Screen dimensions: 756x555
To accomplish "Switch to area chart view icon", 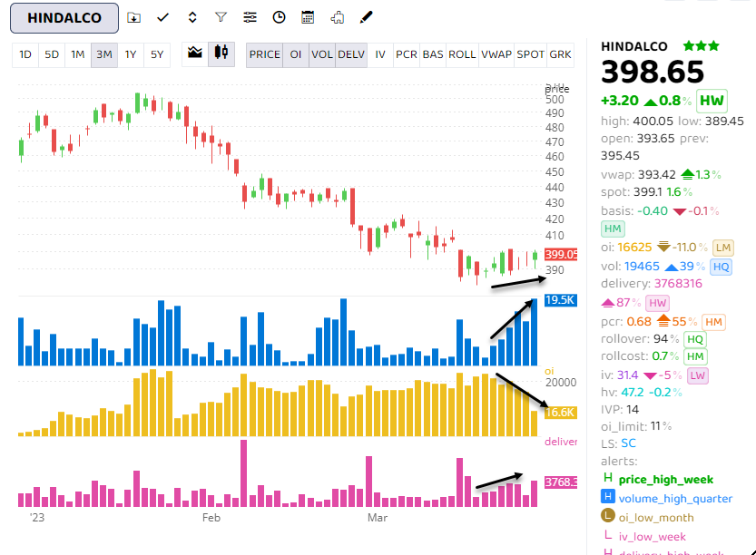I will [193, 54].
